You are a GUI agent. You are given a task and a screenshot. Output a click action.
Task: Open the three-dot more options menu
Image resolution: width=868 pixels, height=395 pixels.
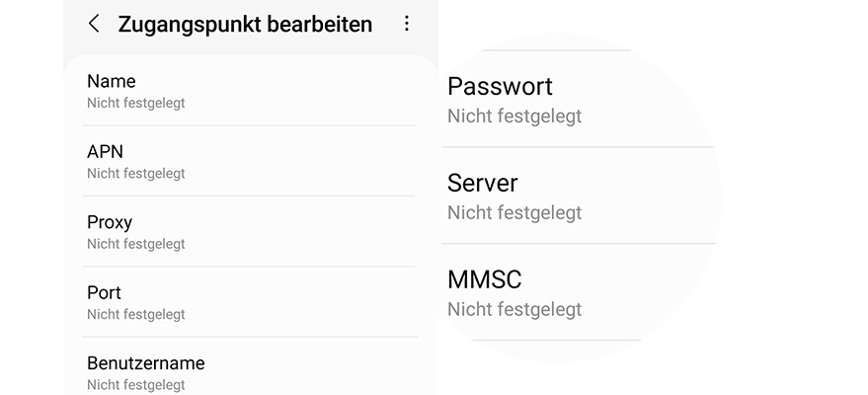coord(407,24)
